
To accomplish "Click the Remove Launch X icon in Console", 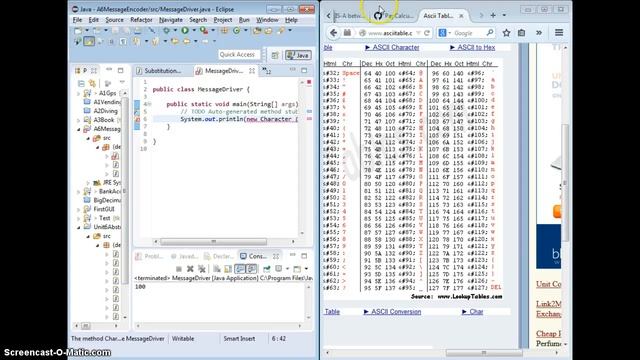I will tap(190, 269).
